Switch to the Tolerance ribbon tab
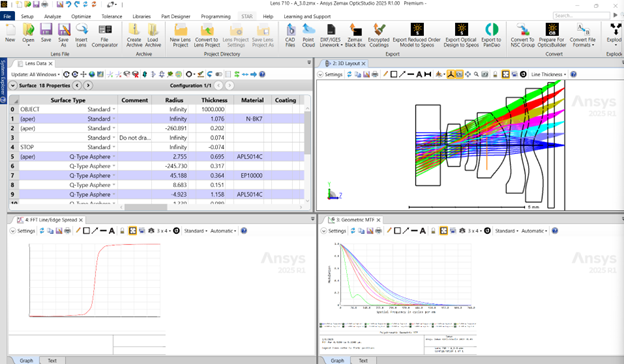 click(111, 16)
